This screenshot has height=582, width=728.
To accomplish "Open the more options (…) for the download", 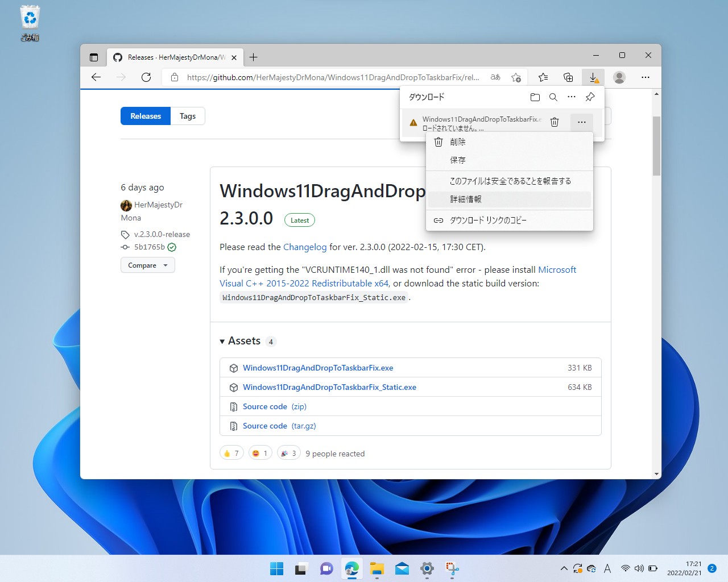I will 581,122.
